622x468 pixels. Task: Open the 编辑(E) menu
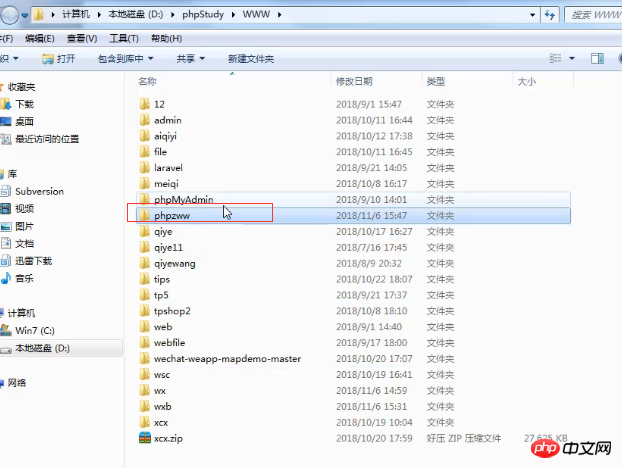click(x=40, y=38)
